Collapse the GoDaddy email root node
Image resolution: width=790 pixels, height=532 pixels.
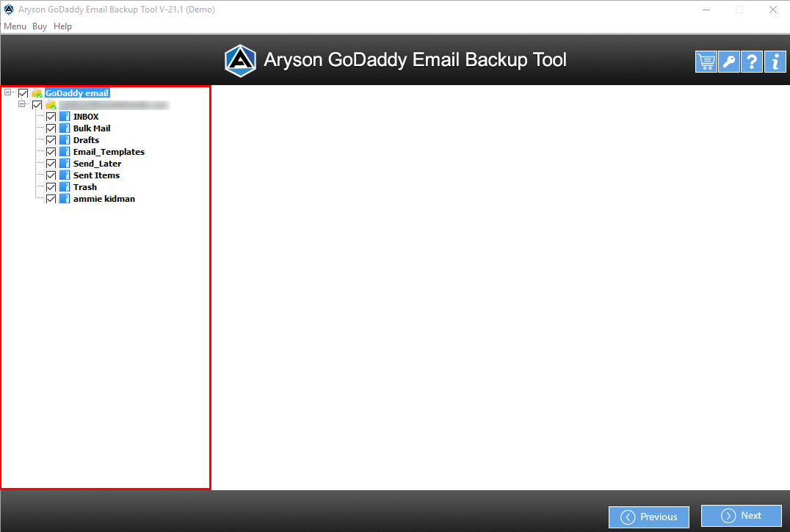coord(7,92)
